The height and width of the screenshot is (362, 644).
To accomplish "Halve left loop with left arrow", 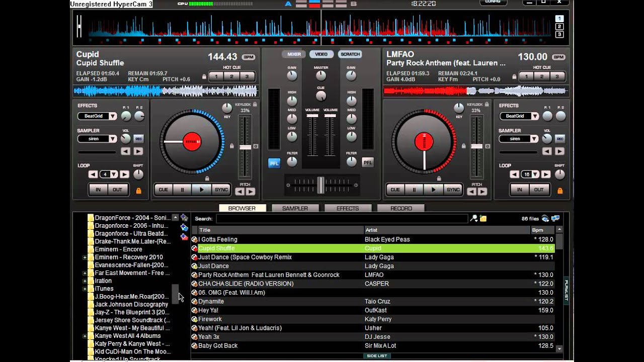I will (93, 174).
